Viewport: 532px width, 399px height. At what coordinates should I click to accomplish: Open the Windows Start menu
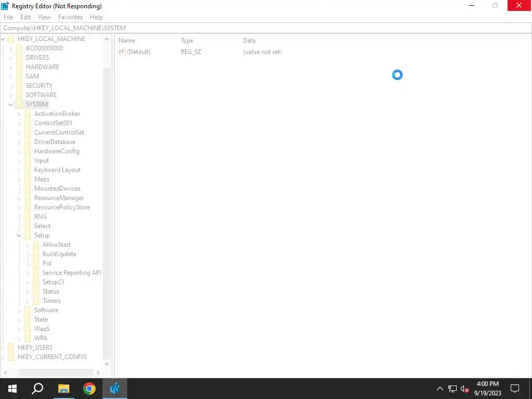point(12,389)
